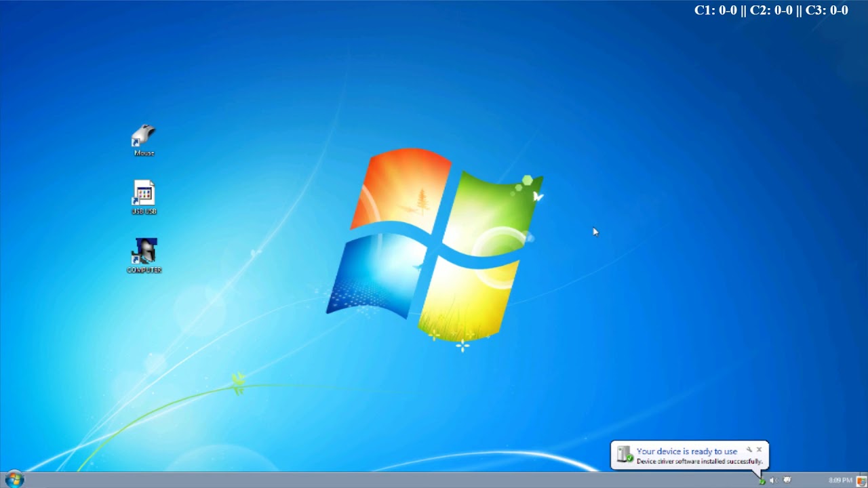Image resolution: width=868 pixels, height=488 pixels.
Task: Click the colorful icon right of the clock
Action: pos(861,481)
